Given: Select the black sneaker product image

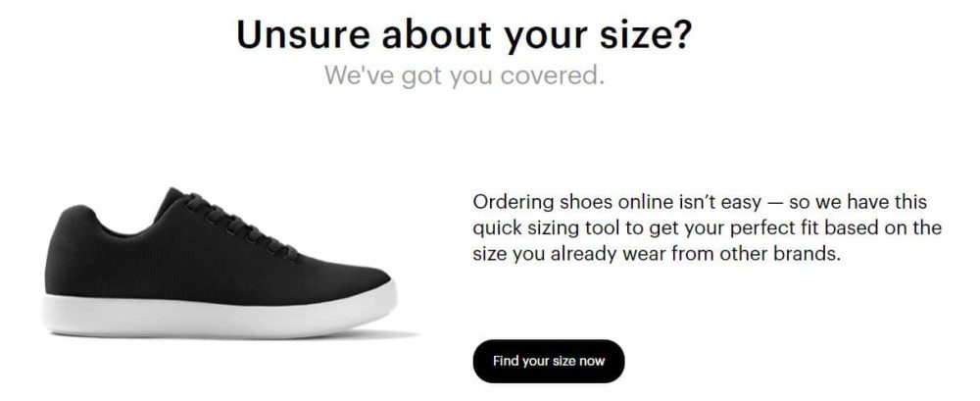Looking at the screenshot, I should tap(220, 263).
